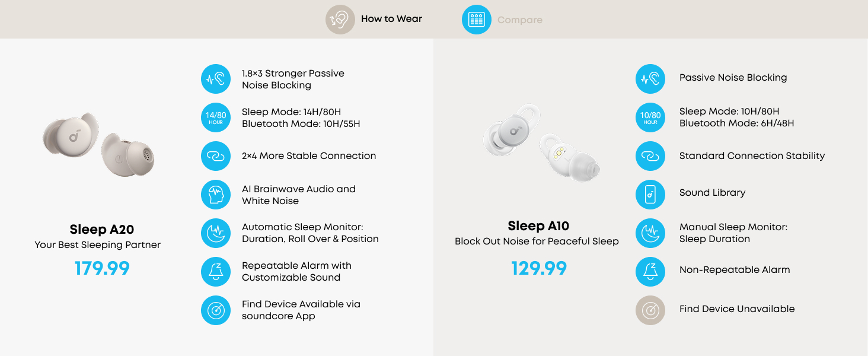Click the AI Brainwave Audio head icon
868x356 pixels.
tap(216, 195)
